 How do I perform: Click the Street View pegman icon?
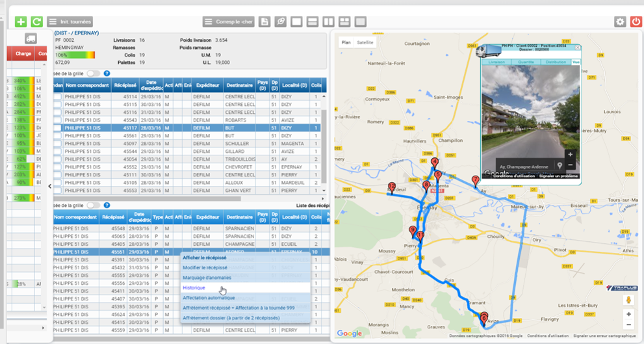[628, 300]
